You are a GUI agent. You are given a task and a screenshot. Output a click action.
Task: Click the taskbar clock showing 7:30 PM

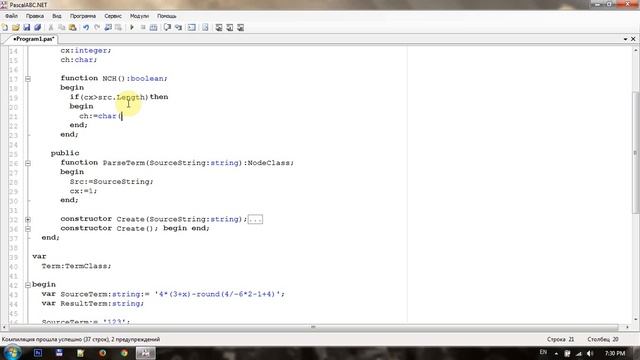(x=615, y=353)
